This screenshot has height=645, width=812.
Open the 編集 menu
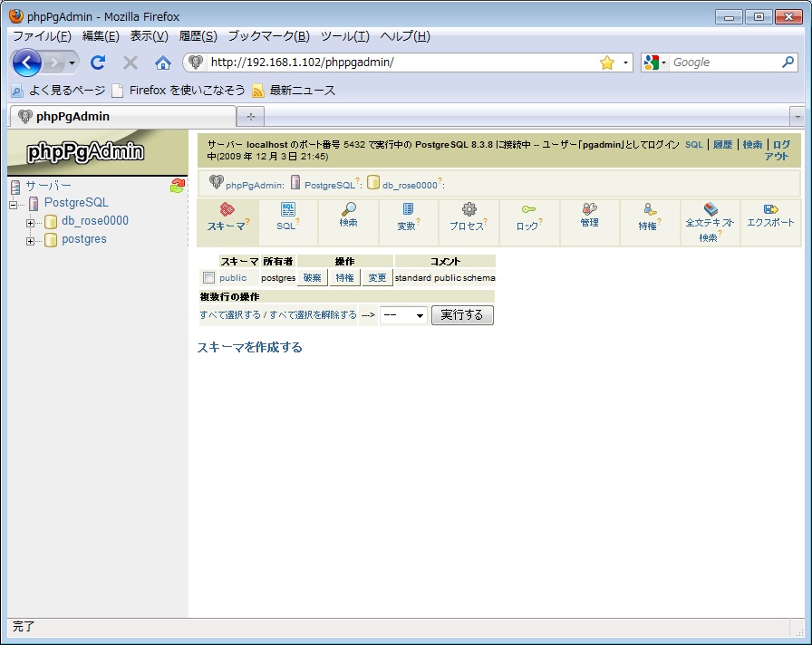(x=101, y=36)
